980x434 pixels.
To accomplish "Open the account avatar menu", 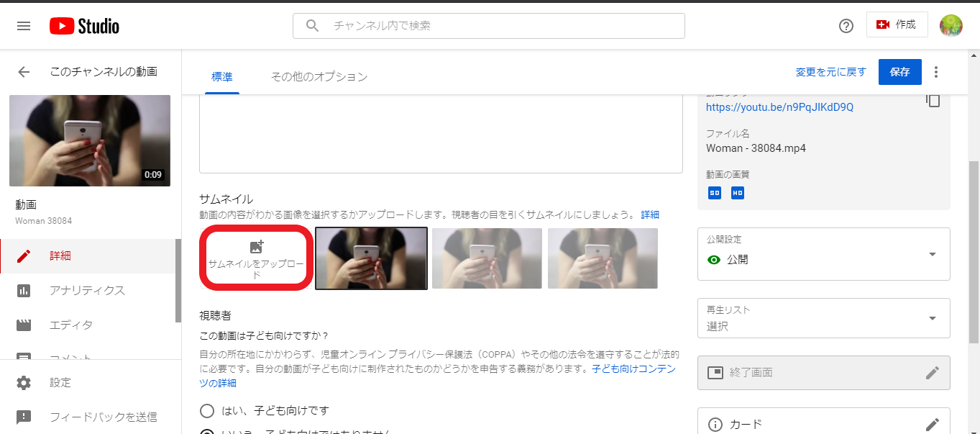I will (x=951, y=26).
